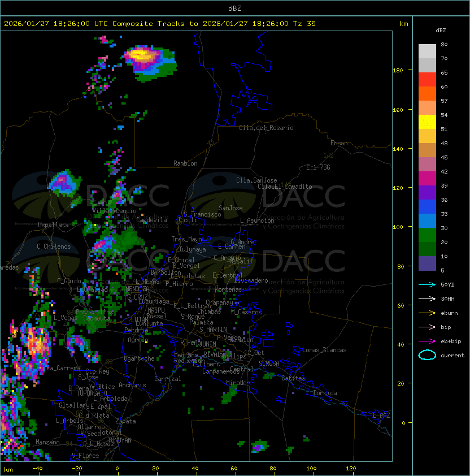Click the white 30HM arrow symbol
Screen dimensions: 470x476
point(427,298)
